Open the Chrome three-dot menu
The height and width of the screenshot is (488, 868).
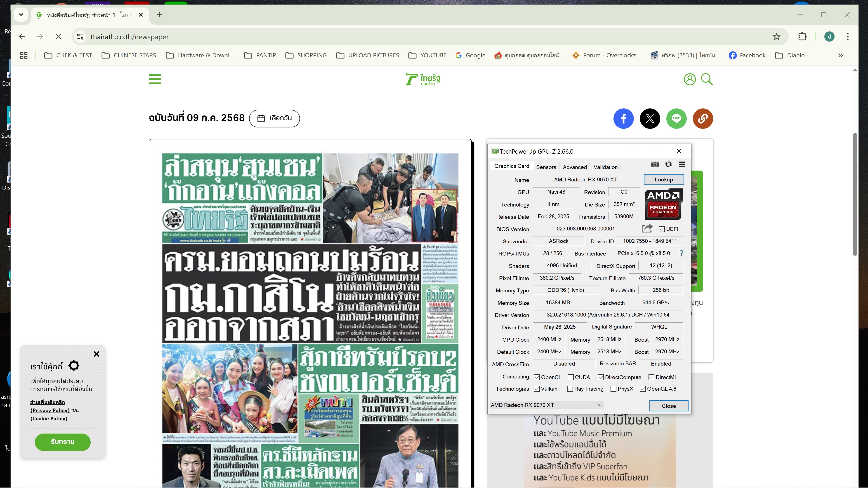tap(847, 37)
